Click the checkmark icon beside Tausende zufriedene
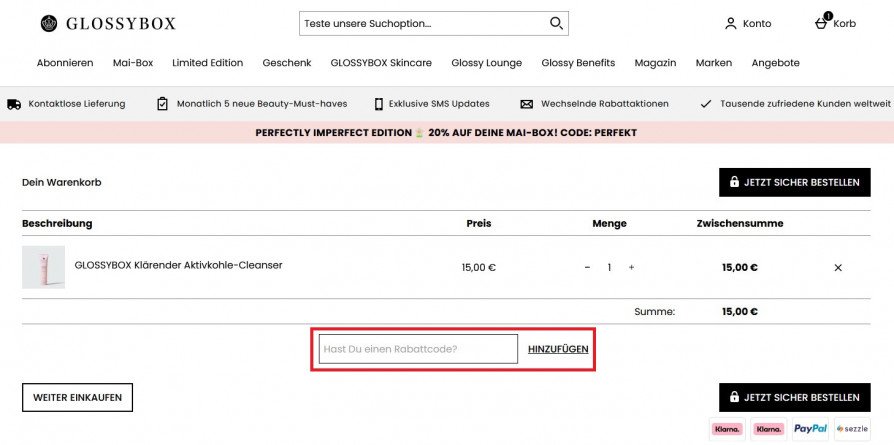 (706, 104)
